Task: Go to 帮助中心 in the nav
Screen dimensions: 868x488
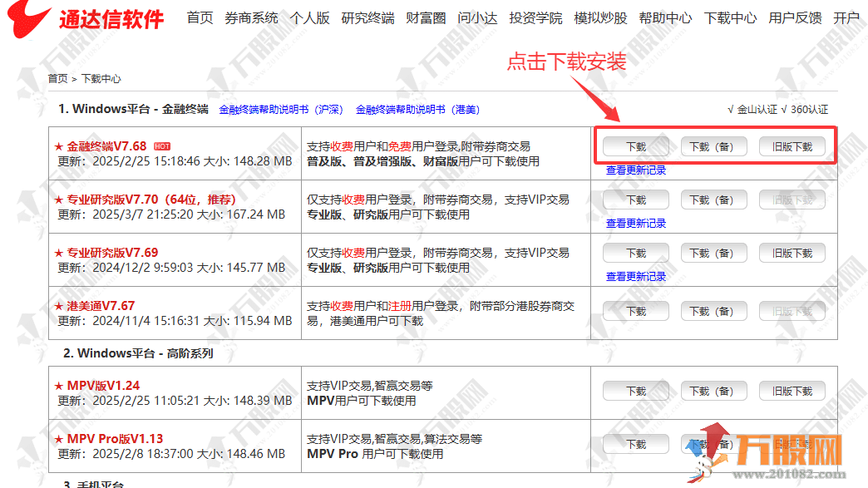Action: pyautogui.click(x=665, y=18)
